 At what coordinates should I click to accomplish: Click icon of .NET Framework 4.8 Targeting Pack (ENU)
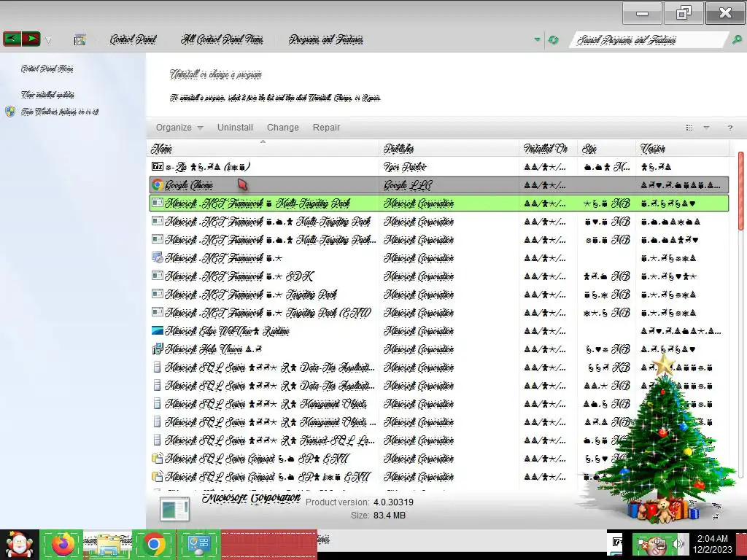tap(158, 312)
